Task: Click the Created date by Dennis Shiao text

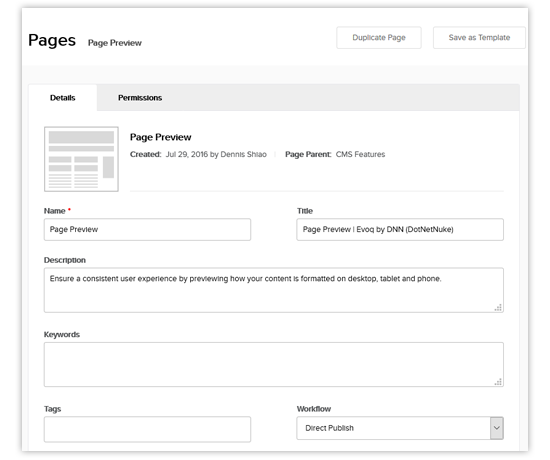Action: click(x=216, y=154)
